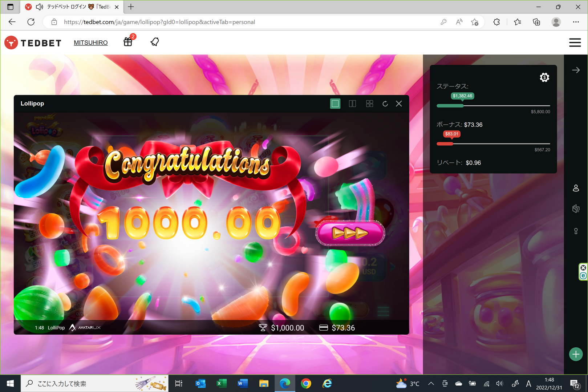Launch Excel from the taskbar
This screenshot has height=392, width=588.
[222, 383]
